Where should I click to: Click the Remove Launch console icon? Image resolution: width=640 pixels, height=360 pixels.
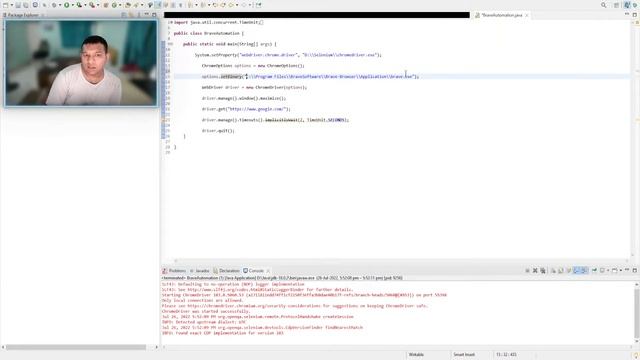535,270
